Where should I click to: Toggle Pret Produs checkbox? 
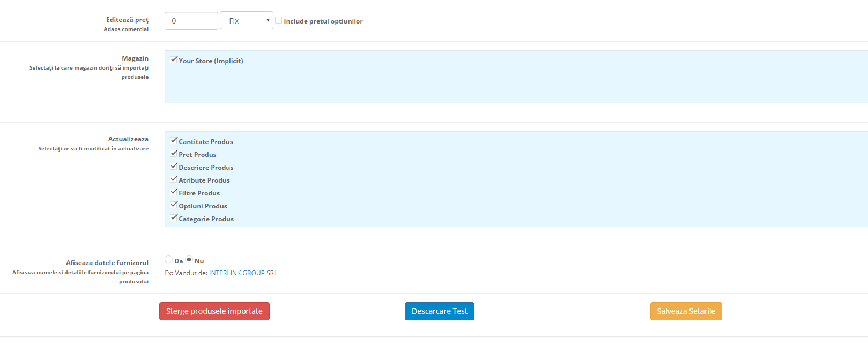174,154
